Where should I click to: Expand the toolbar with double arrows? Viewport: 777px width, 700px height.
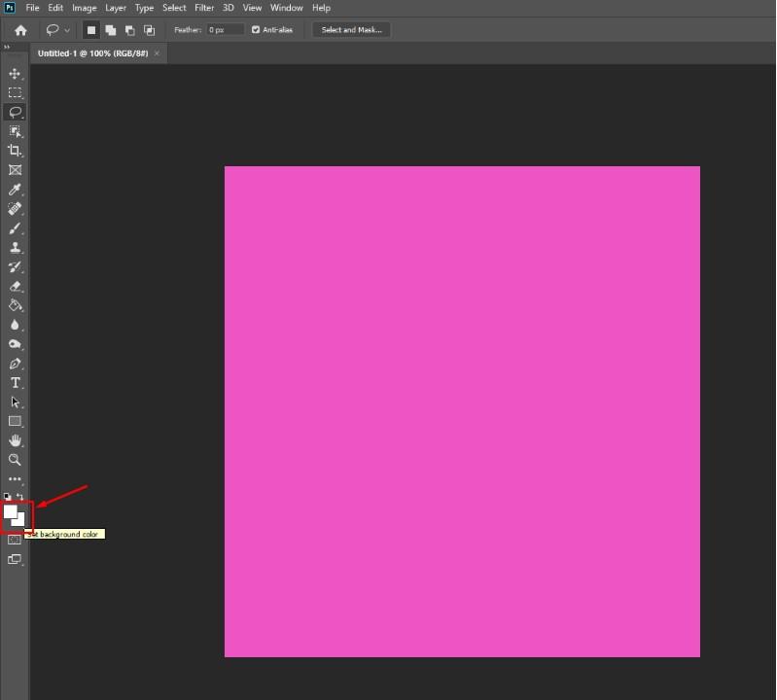(7, 47)
